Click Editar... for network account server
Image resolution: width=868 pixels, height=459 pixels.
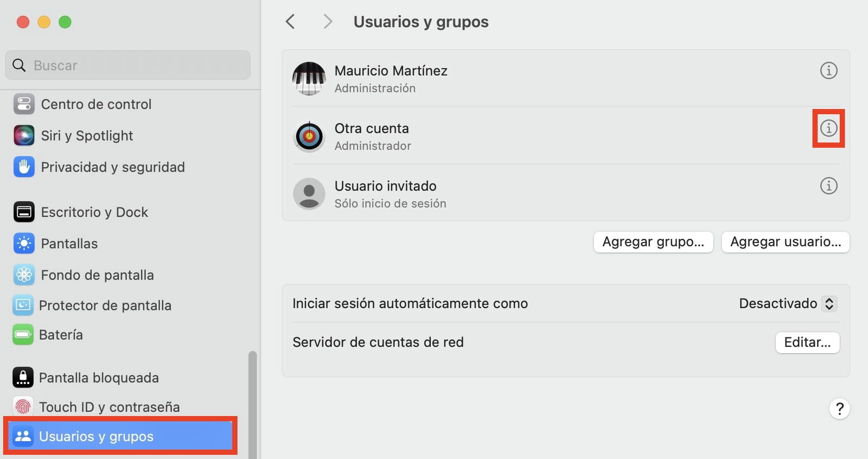point(807,342)
